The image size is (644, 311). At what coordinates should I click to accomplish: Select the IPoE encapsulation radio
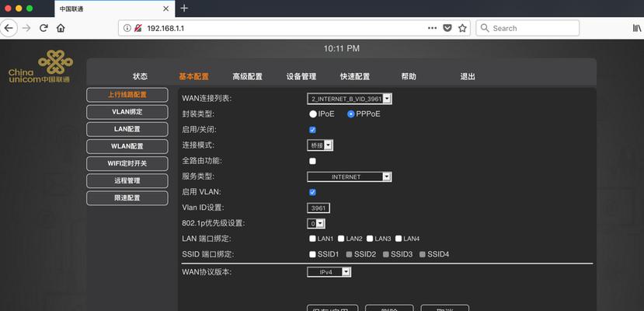coord(313,114)
